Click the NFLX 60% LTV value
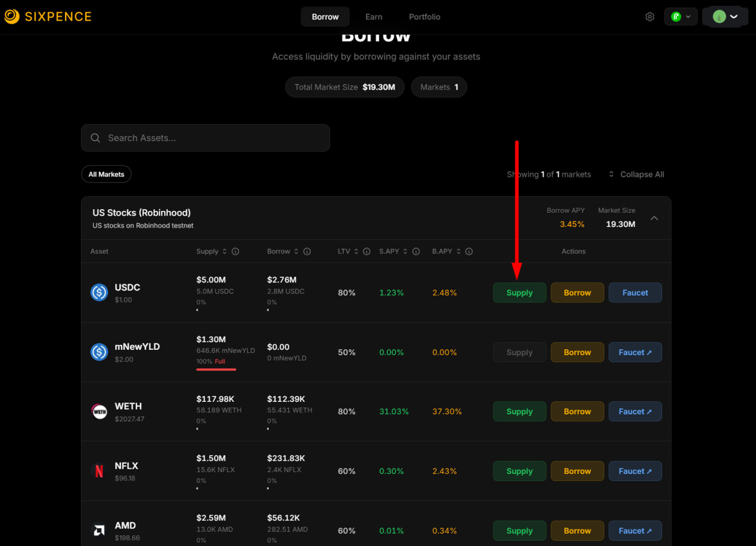Viewport: 756px width, 546px height. 347,471
